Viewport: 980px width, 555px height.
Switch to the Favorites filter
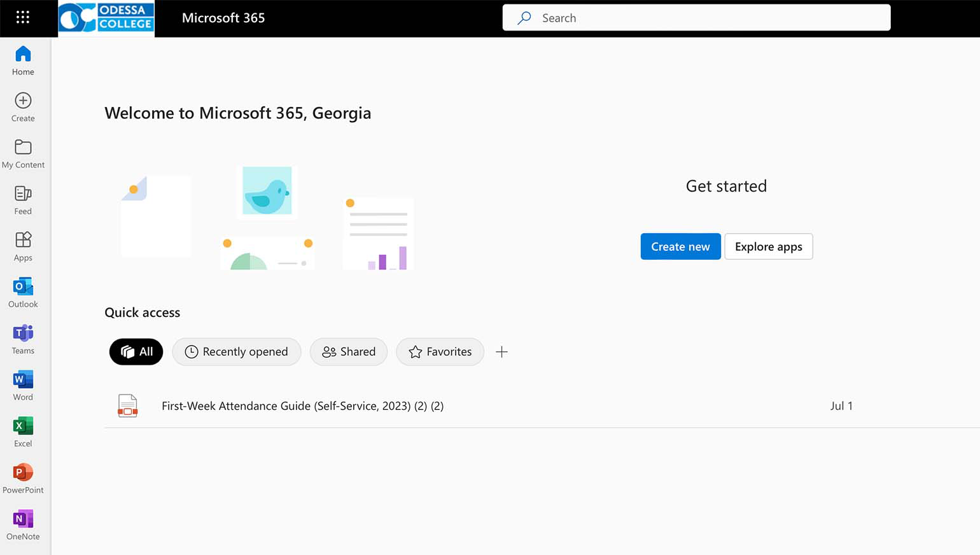(440, 352)
